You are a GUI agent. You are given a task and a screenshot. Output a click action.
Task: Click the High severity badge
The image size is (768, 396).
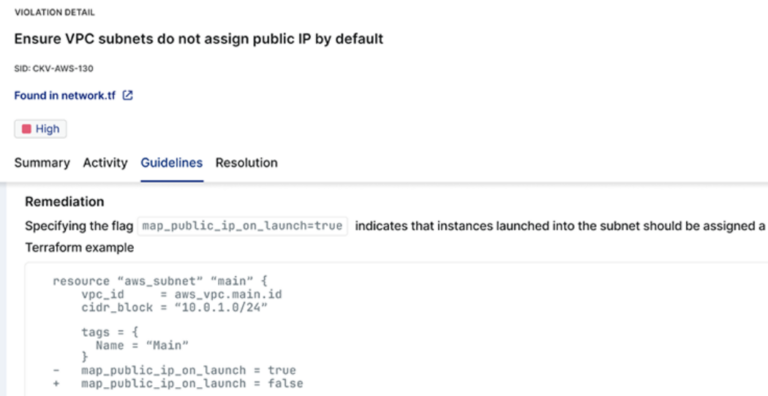point(41,129)
